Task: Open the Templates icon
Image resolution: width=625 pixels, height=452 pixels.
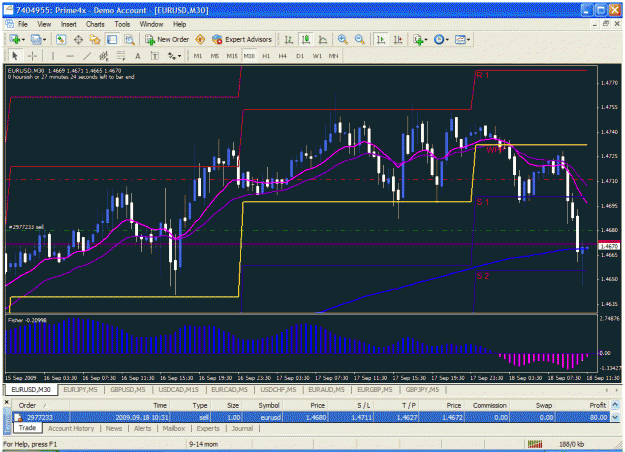Action: [x=460, y=39]
